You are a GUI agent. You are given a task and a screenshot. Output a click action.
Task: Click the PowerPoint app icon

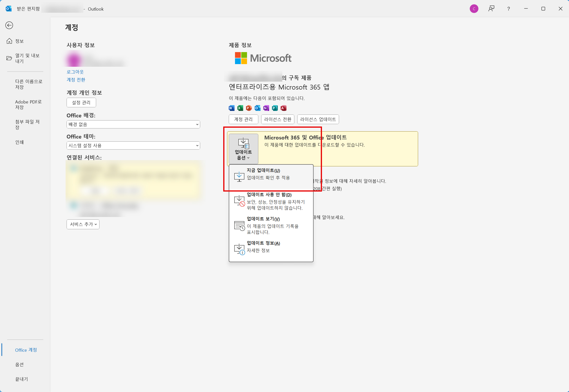(249, 108)
